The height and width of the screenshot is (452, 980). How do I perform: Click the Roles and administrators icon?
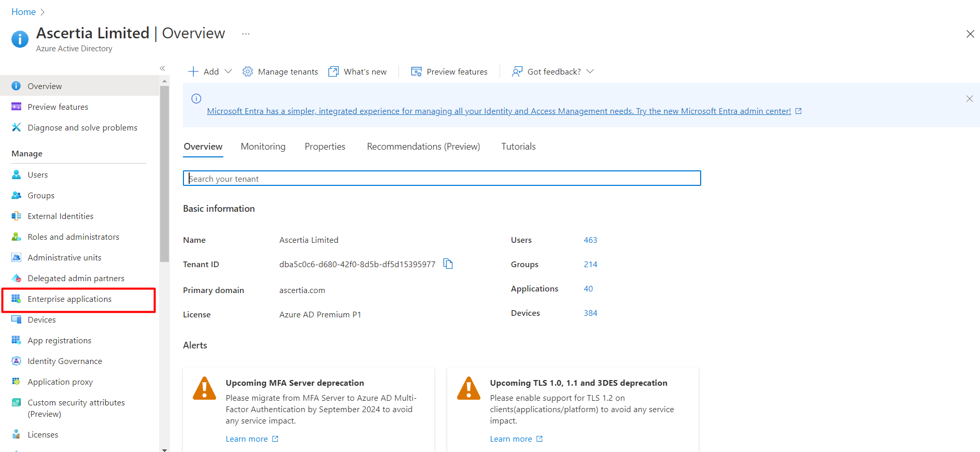[16, 237]
